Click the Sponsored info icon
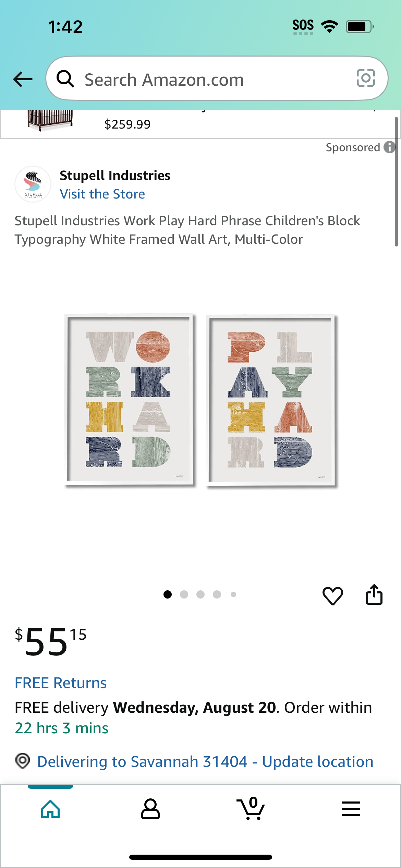The height and width of the screenshot is (868, 401). (x=390, y=147)
